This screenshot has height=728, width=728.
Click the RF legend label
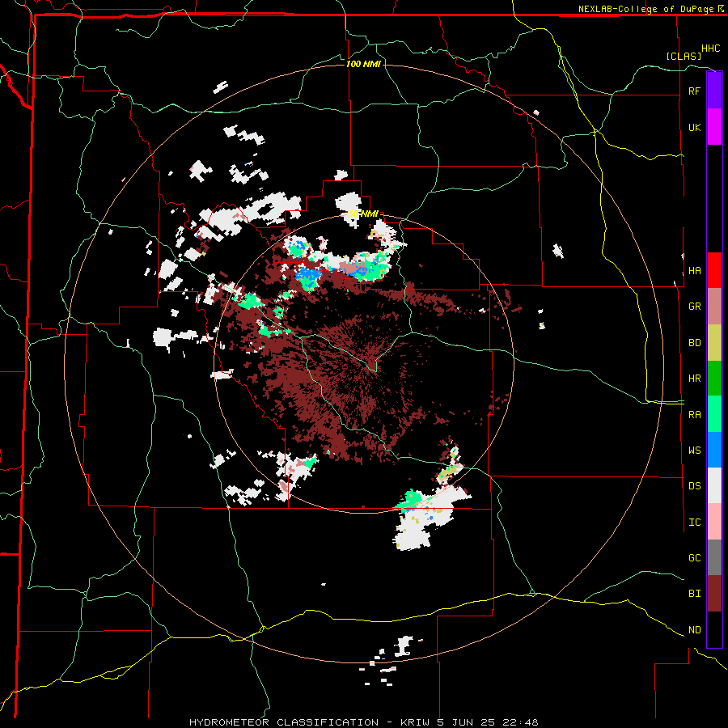694,91
